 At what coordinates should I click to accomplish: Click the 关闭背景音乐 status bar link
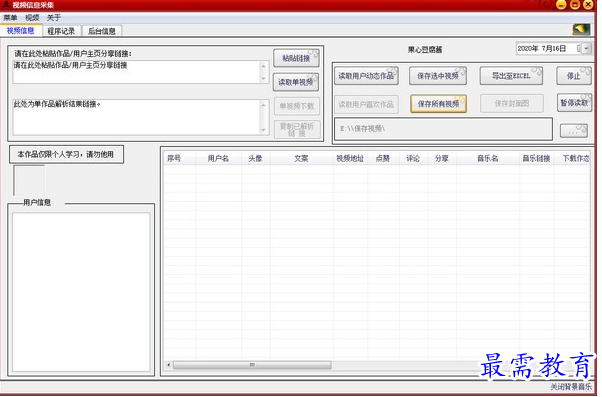(571, 387)
